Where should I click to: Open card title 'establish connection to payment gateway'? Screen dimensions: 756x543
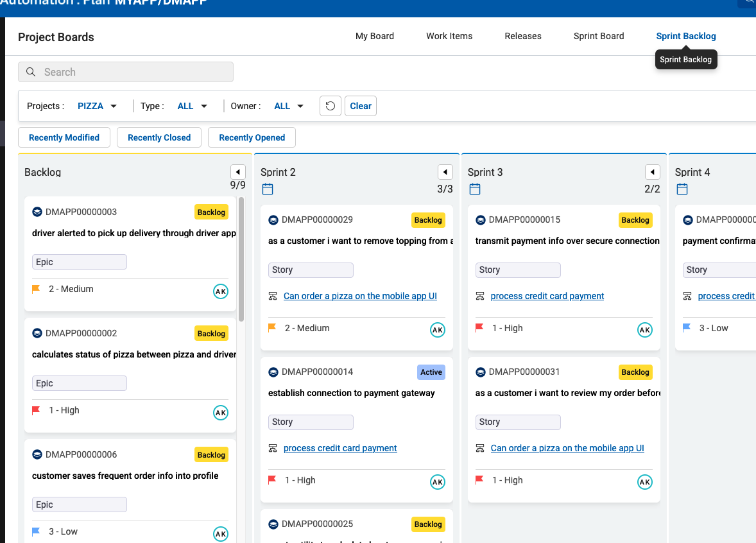click(x=352, y=393)
